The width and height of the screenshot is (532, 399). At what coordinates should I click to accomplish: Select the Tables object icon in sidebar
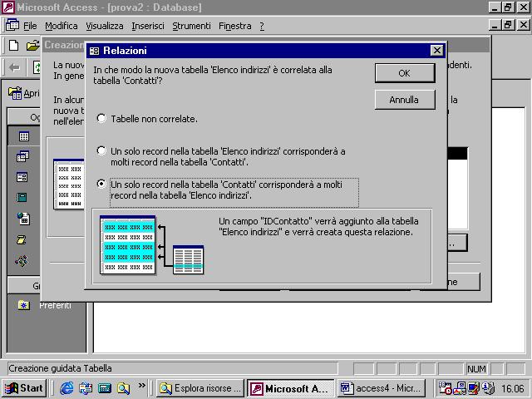24,136
